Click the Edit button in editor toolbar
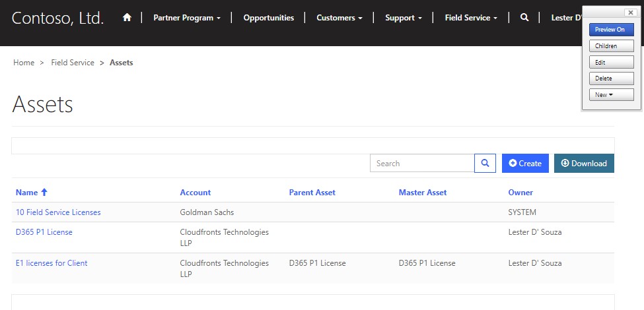 611,62
